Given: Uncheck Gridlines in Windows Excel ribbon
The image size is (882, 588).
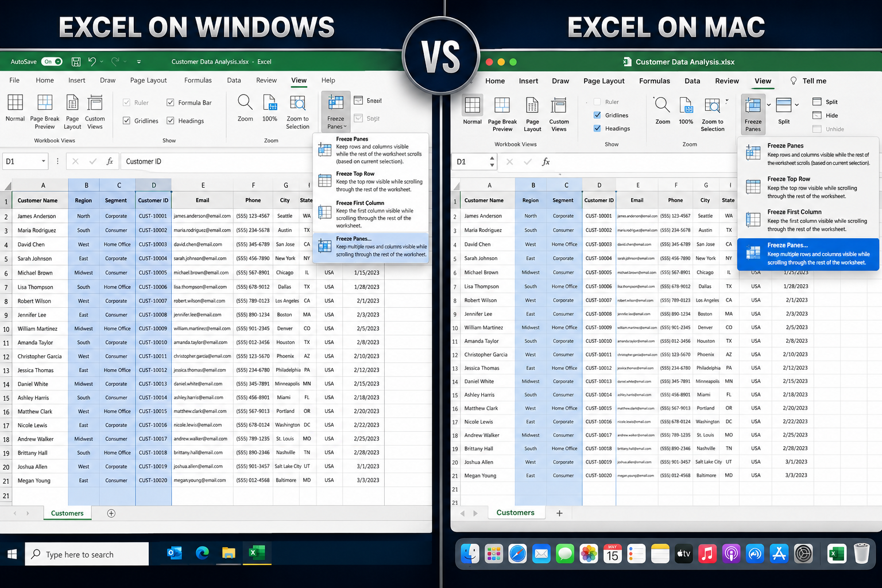Looking at the screenshot, I should click(x=126, y=121).
